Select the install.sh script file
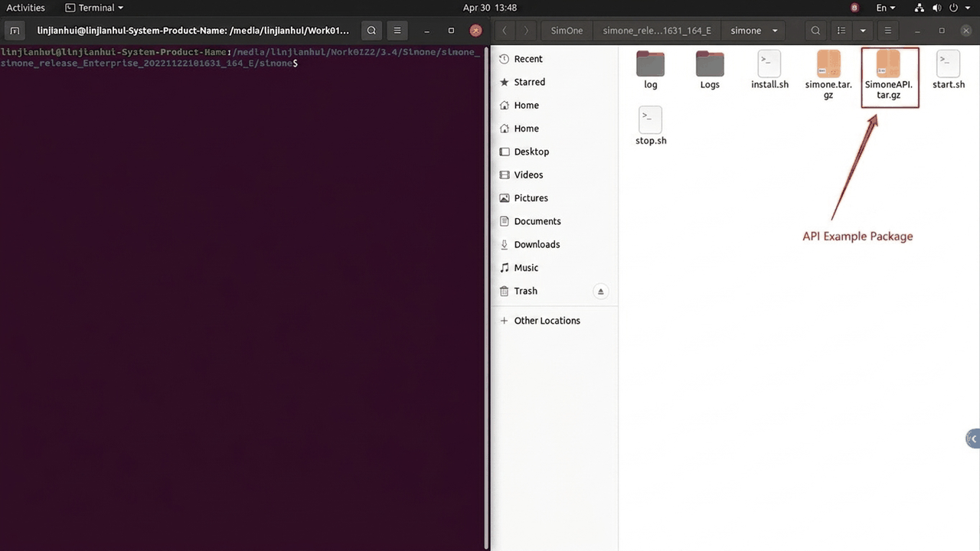The width and height of the screenshot is (980, 551). [769, 70]
